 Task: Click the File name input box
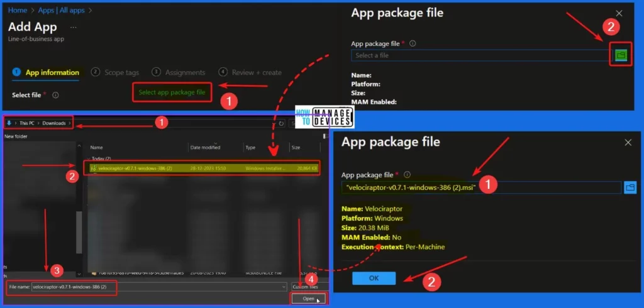point(158,287)
